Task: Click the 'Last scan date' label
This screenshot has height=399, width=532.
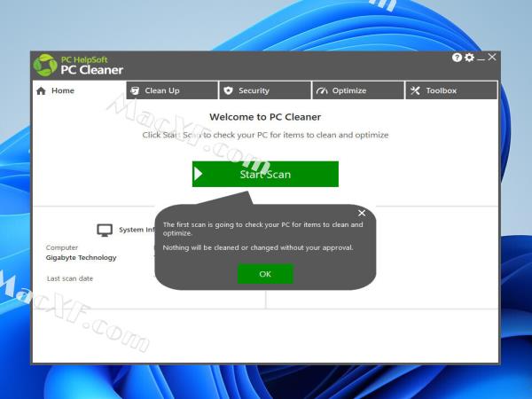Action: [70, 278]
